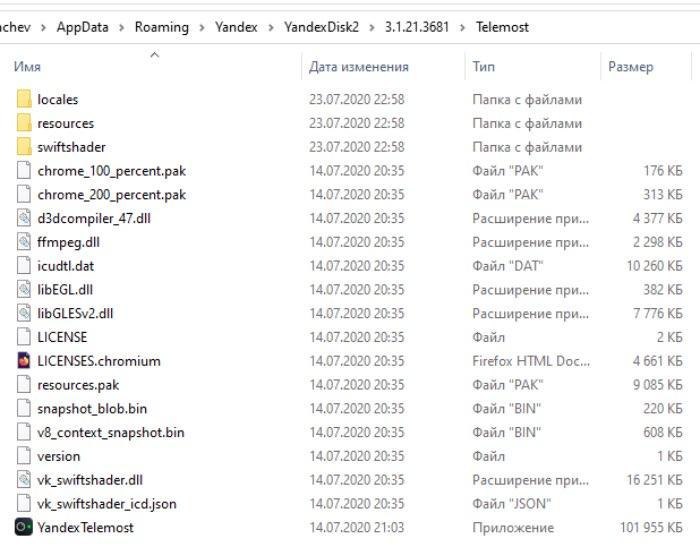700x547 pixels.
Task: Select the icudtl.dat file icon
Action: [x=24, y=266]
